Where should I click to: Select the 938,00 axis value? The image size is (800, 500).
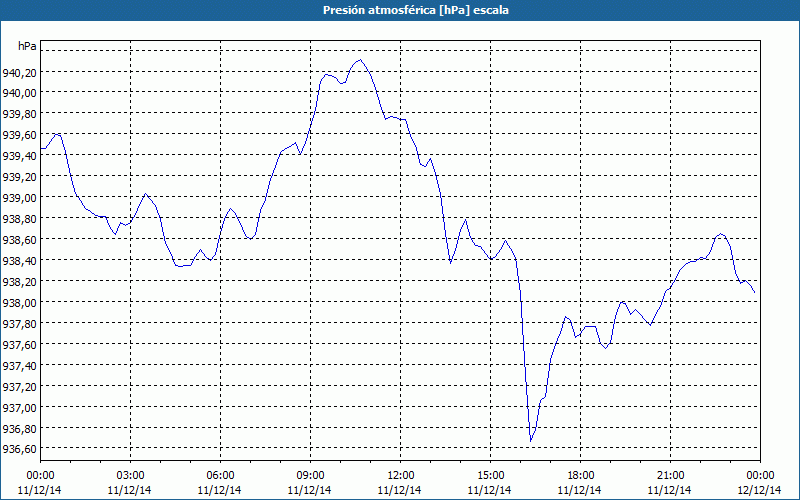[19, 303]
